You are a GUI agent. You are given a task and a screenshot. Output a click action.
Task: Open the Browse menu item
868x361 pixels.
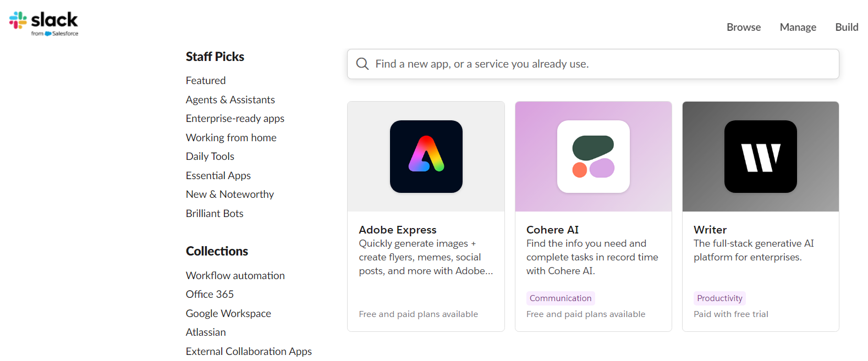[743, 27]
